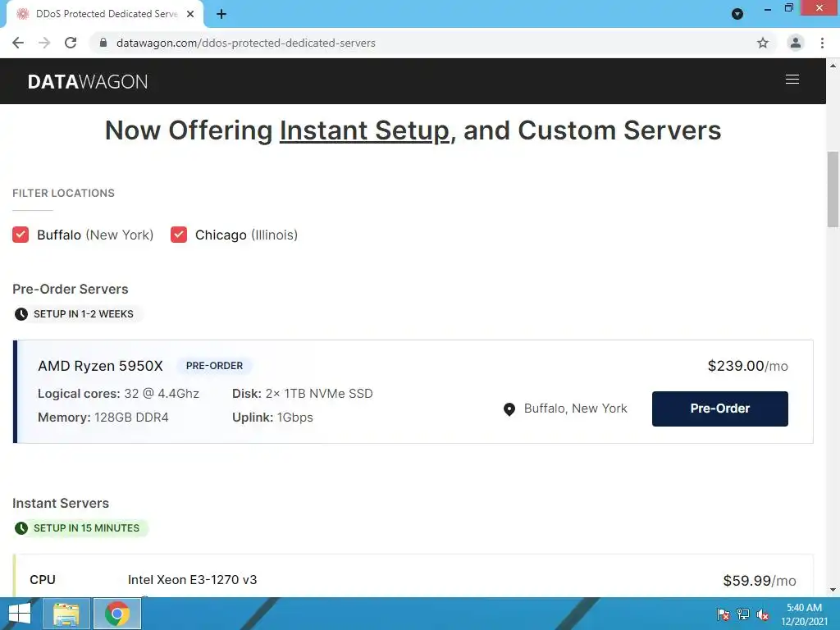Click the browser forward arrow

[44, 43]
